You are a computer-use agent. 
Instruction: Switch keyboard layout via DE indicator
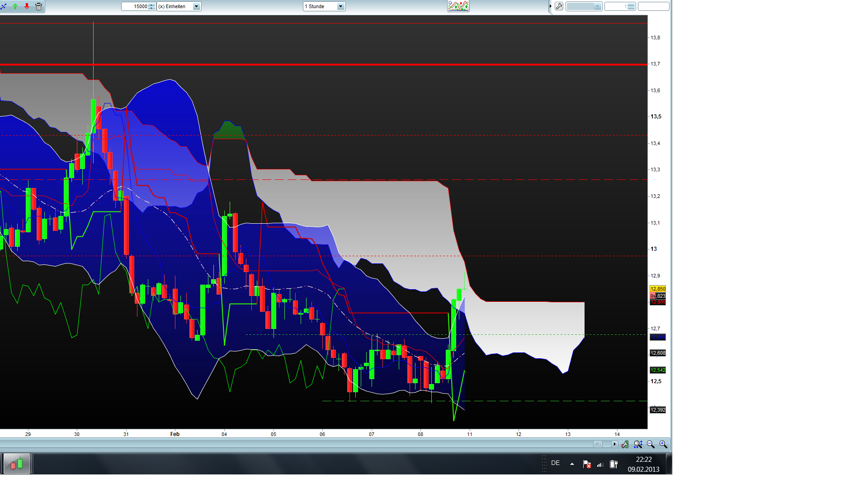pos(556,463)
